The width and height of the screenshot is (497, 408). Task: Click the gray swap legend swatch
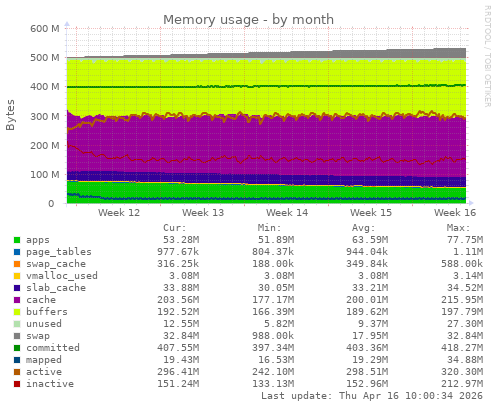(x=17, y=336)
